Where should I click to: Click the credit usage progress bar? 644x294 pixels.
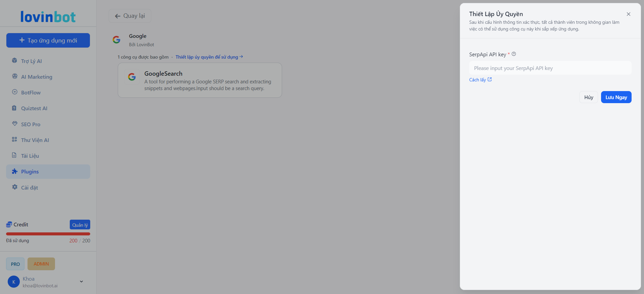pyautogui.click(x=48, y=234)
